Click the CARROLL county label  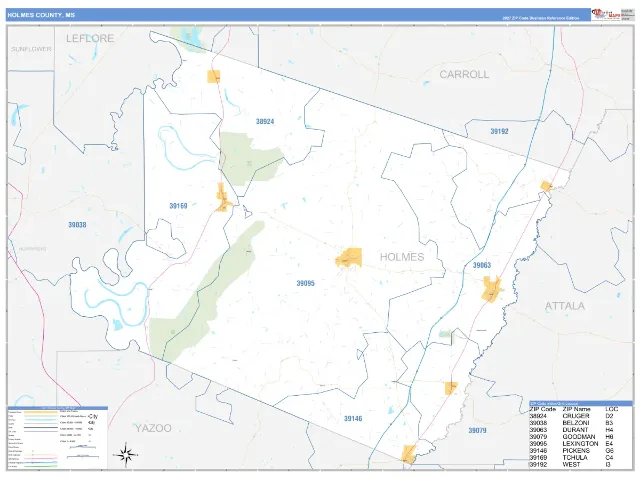464,74
